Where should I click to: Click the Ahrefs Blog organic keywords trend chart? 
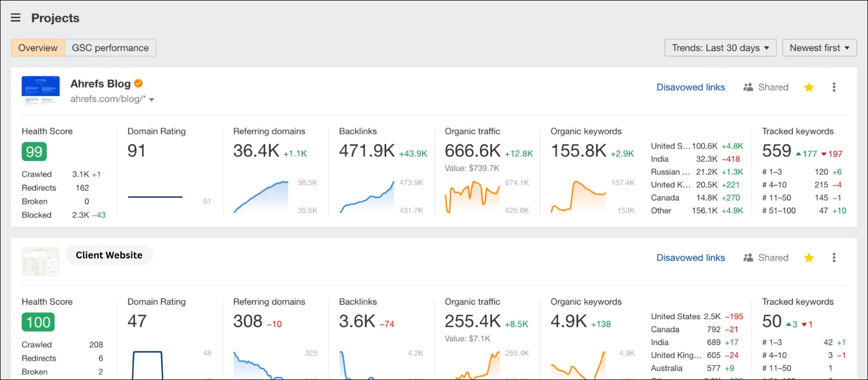point(578,197)
